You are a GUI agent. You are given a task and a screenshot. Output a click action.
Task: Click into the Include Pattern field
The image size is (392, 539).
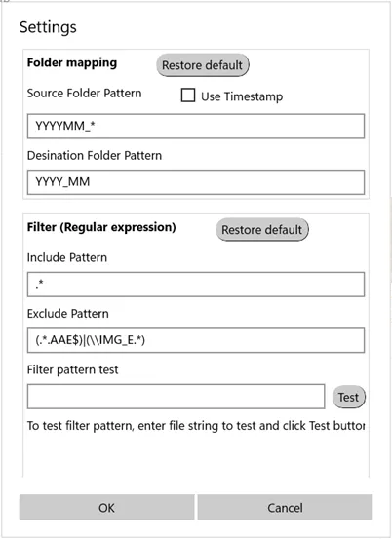(196, 285)
